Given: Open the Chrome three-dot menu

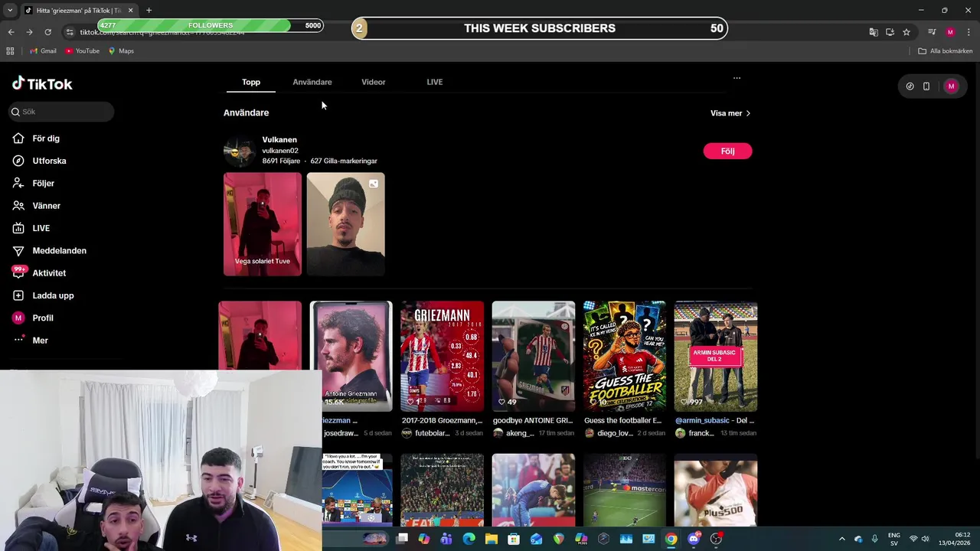Looking at the screenshot, I should coord(969,32).
